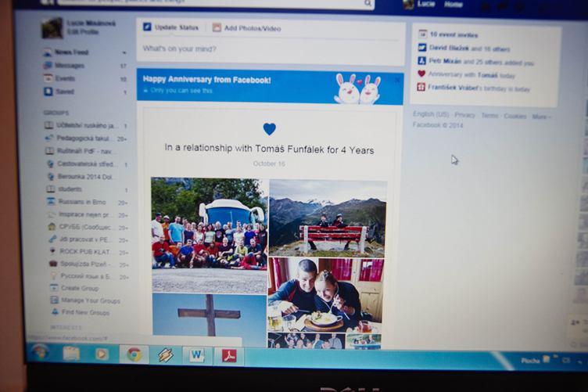
Task: Click the Edit Profile link
Action: click(83, 32)
